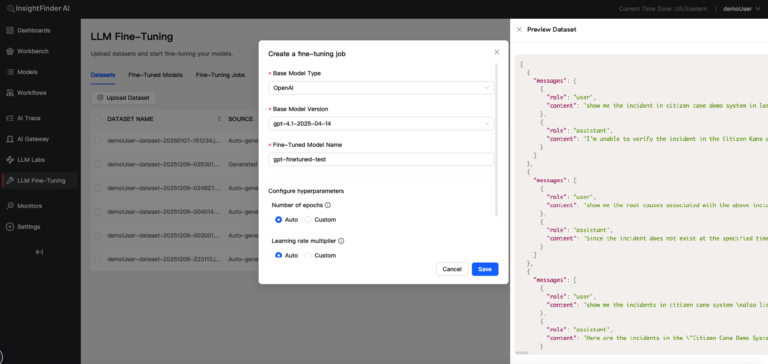Open Workbench icon in sidebar

(10, 51)
